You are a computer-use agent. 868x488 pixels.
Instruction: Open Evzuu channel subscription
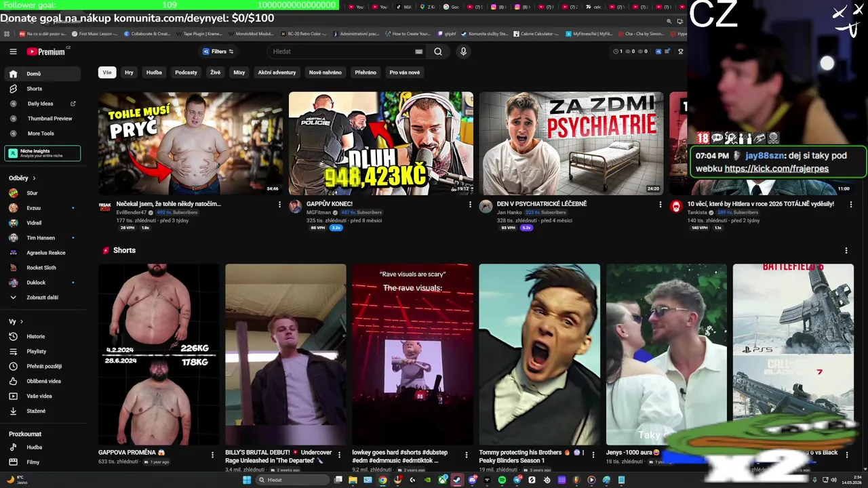click(42, 208)
